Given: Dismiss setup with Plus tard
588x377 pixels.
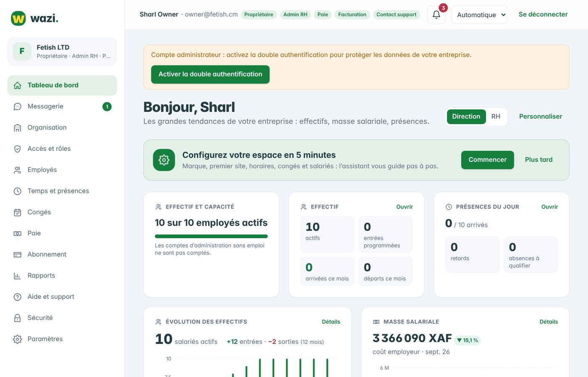Looking at the screenshot, I should pyautogui.click(x=539, y=160).
